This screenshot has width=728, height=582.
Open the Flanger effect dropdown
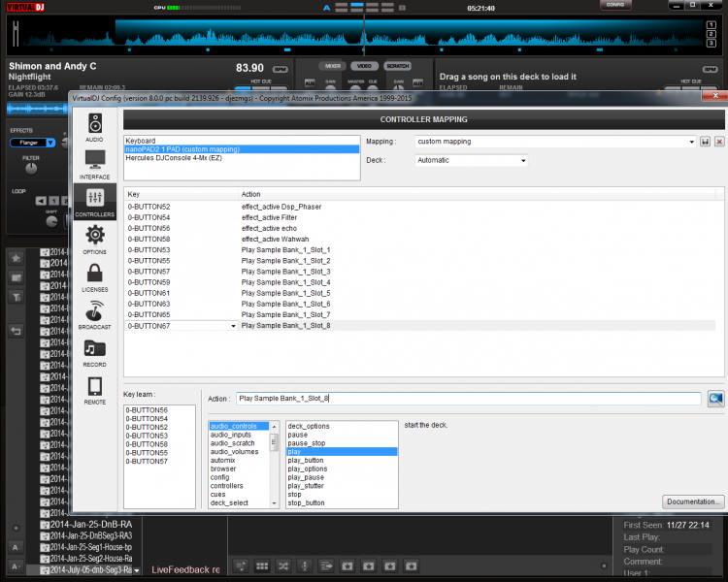pyautogui.click(x=51, y=143)
